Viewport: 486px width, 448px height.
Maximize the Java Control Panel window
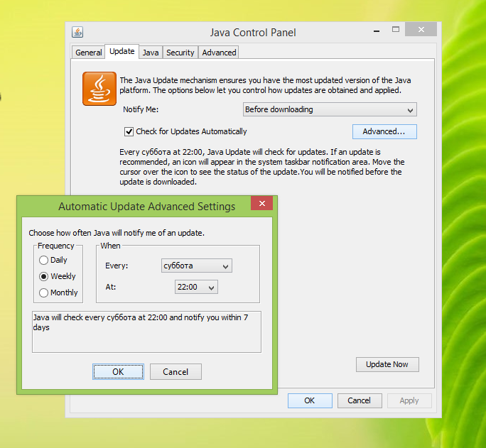pos(396,29)
